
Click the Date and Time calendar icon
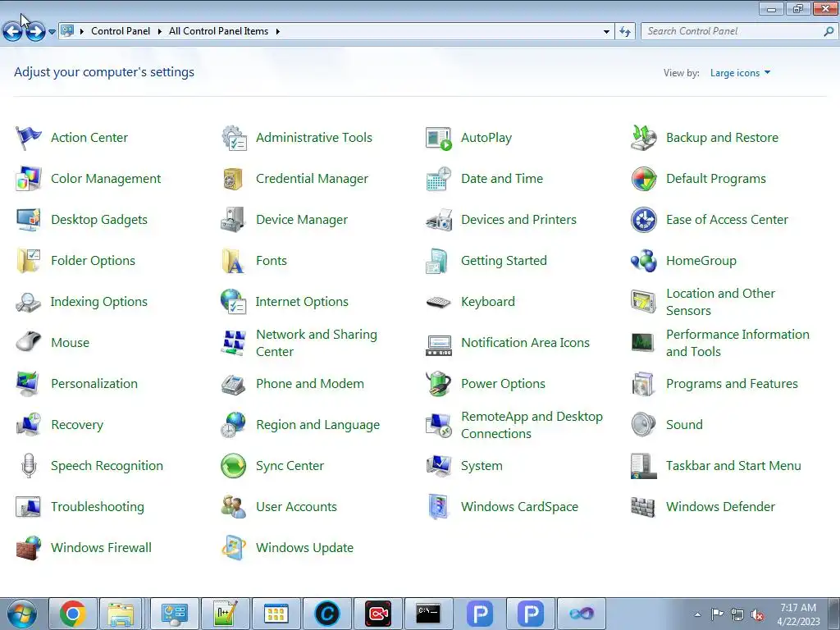[x=439, y=178]
